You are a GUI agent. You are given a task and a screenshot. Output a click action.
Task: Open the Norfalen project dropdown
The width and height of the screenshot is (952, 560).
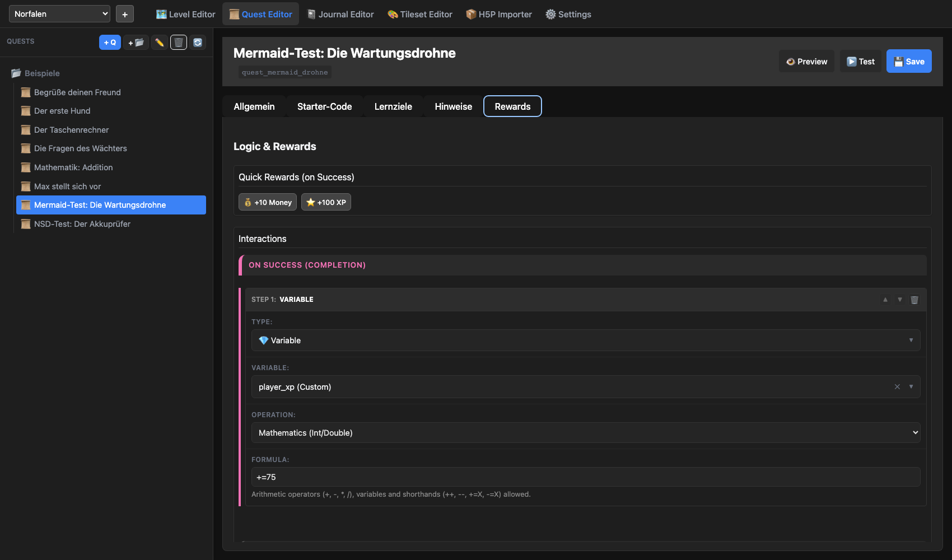[x=59, y=14]
